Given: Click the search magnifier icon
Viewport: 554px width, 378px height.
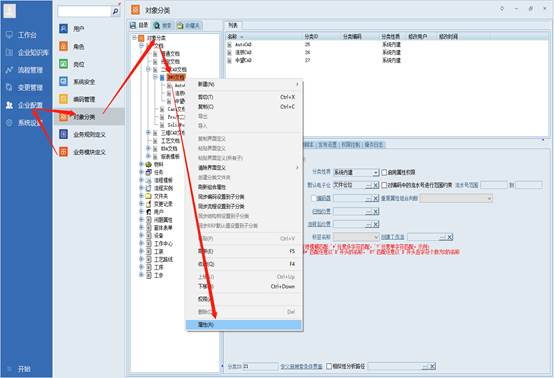Looking at the screenshot, I should coord(116,12).
